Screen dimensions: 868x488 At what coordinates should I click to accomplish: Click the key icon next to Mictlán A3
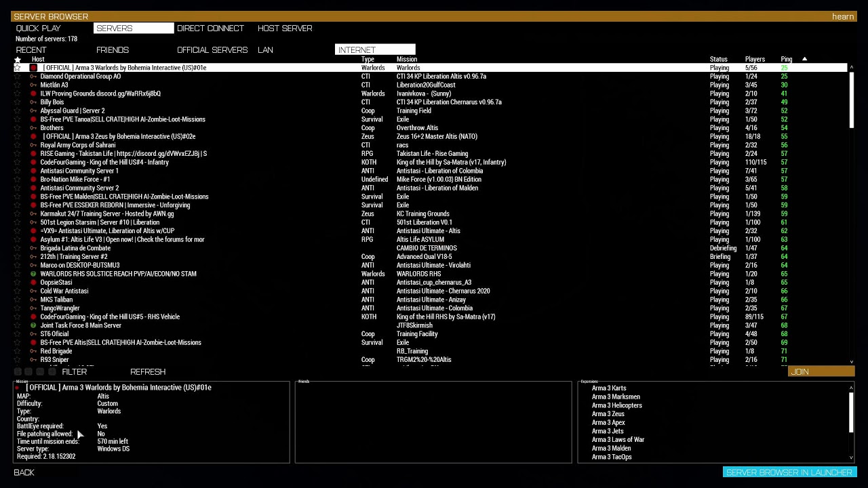click(33, 85)
